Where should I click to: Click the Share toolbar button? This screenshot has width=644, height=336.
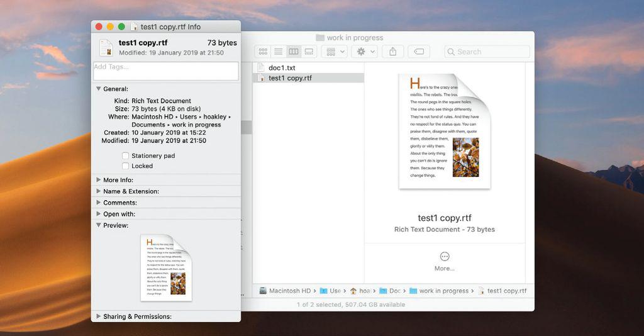tap(392, 52)
